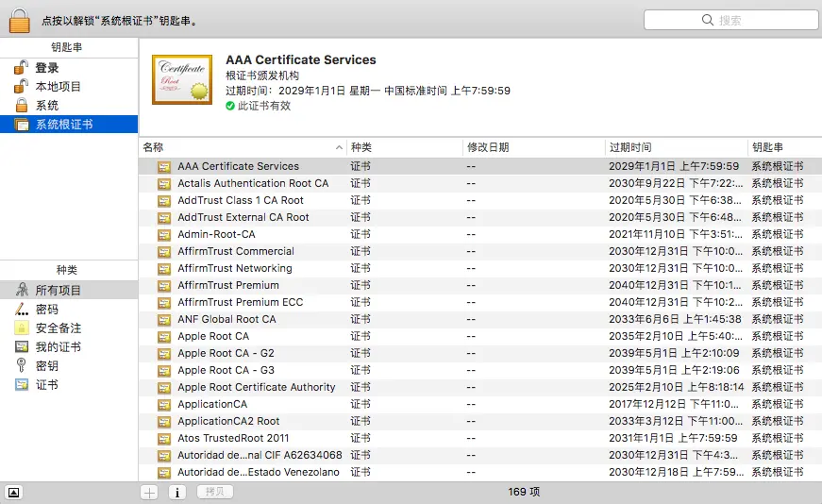The image size is (822, 504).
Task: Show 所有项目 category
Action: [69, 290]
